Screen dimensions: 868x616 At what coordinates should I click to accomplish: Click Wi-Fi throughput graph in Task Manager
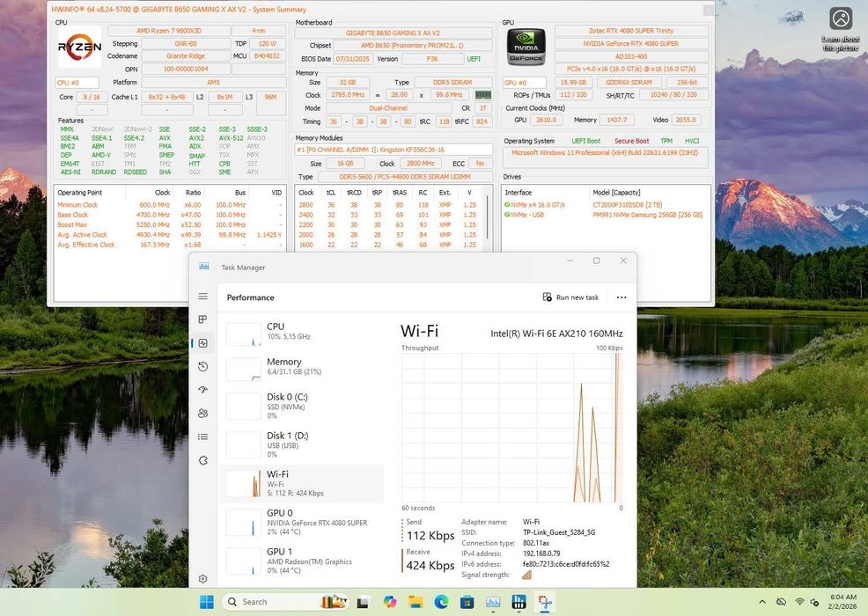pos(512,428)
